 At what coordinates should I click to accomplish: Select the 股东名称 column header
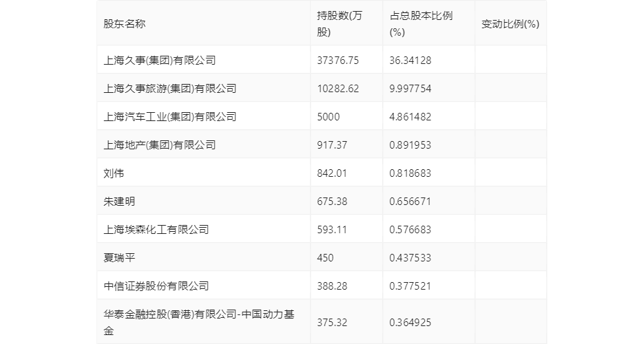pos(125,24)
